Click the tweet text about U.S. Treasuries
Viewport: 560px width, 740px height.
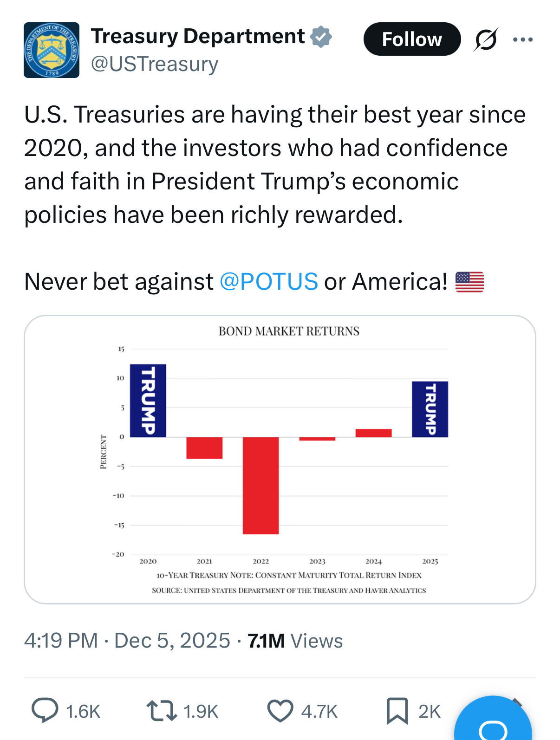[x=274, y=165]
